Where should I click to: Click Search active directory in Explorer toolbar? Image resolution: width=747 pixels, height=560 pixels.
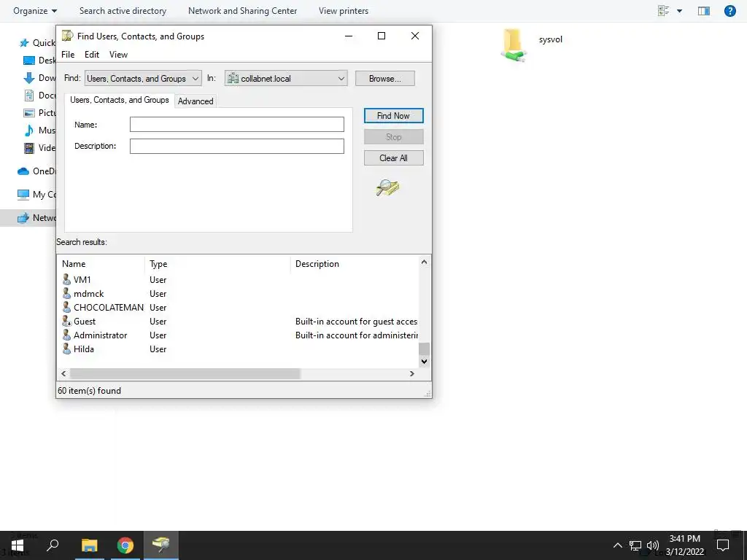click(123, 11)
